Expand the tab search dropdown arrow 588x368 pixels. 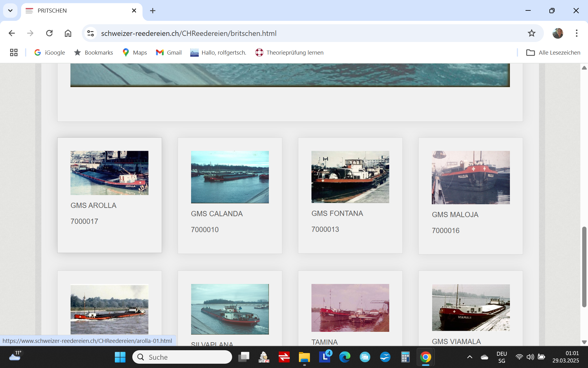click(10, 11)
